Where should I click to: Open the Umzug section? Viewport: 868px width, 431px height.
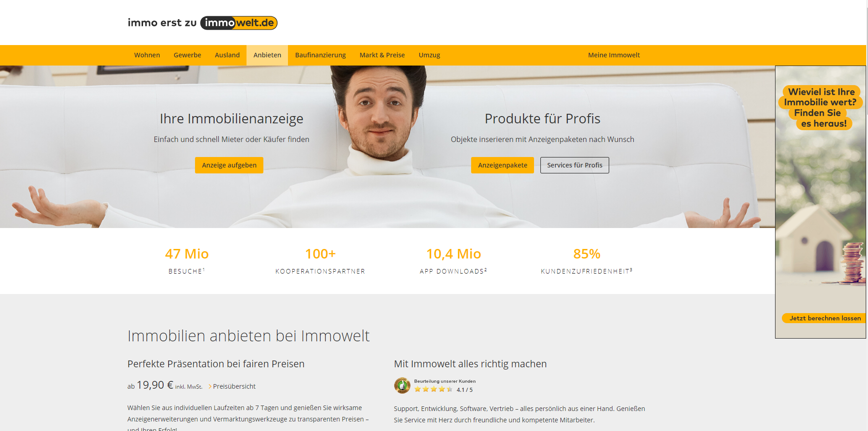429,55
